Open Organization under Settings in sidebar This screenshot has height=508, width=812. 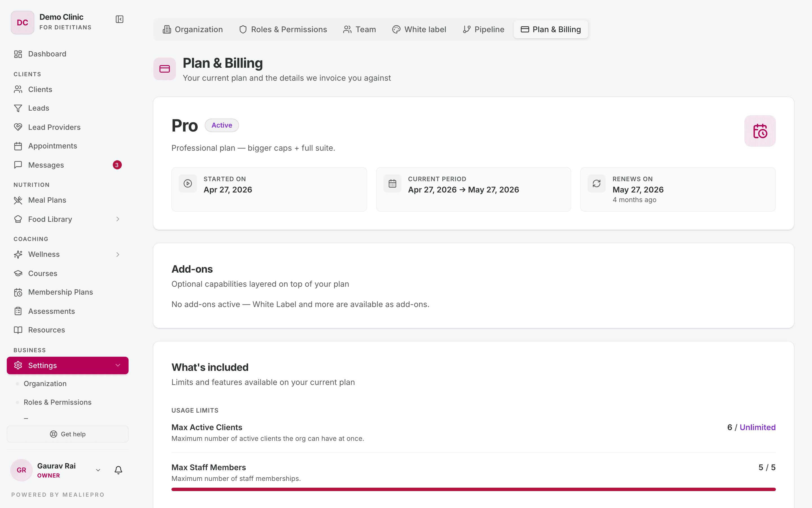point(45,384)
